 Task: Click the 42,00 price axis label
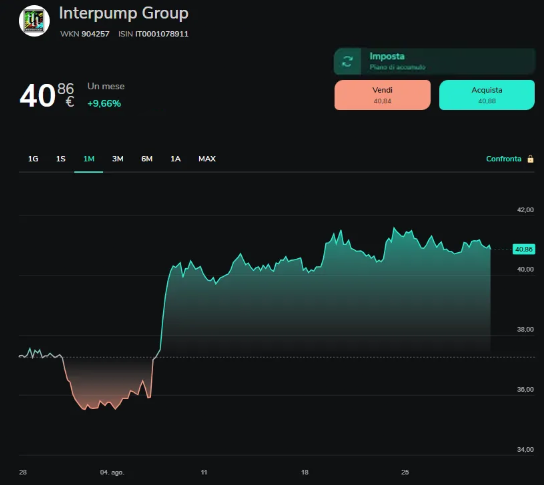click(525, 210)
